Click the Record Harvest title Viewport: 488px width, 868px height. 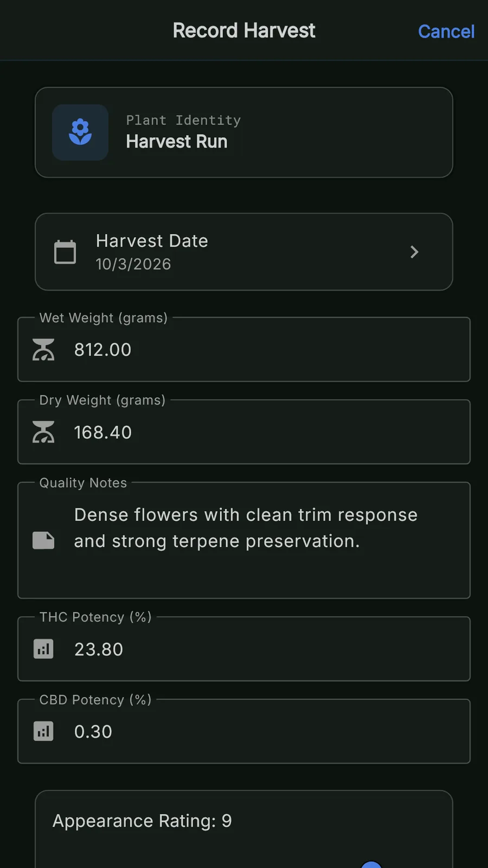pos(244,31)
